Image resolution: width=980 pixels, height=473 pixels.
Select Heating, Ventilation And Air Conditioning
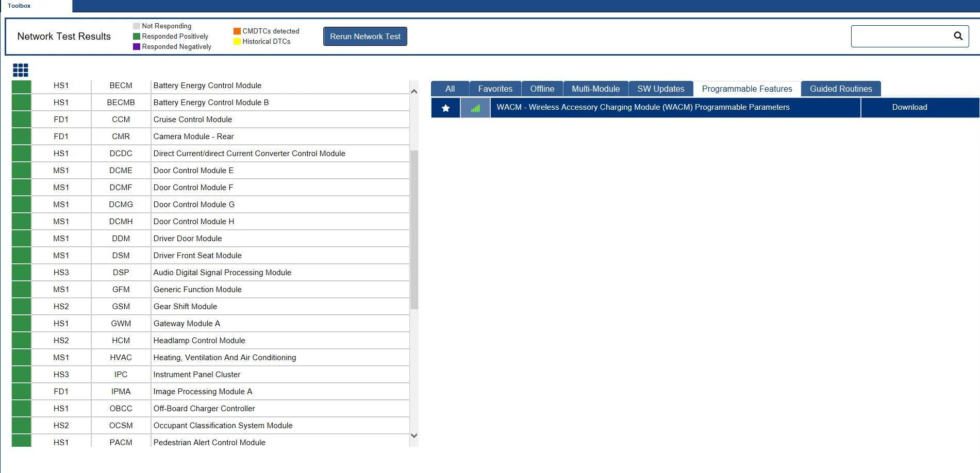pyautogui.click(x=210, y=358)
